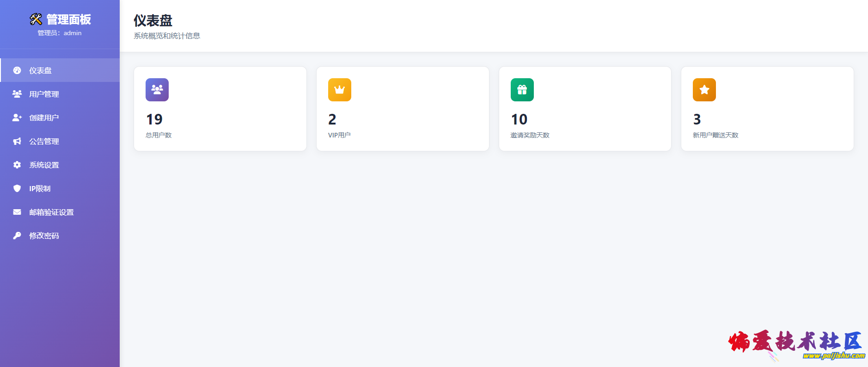Click the purple total users card icon
This screenshot has width=868, height=367.
157,90
